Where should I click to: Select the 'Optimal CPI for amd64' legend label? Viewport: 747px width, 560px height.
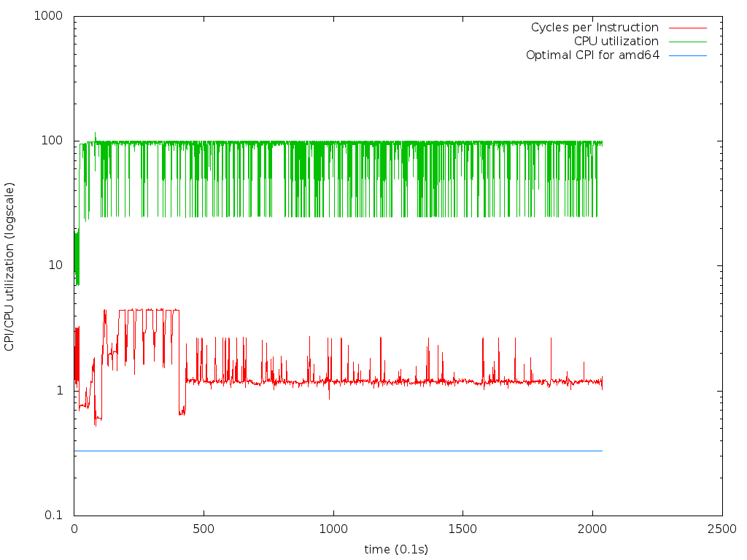[592, 55]
